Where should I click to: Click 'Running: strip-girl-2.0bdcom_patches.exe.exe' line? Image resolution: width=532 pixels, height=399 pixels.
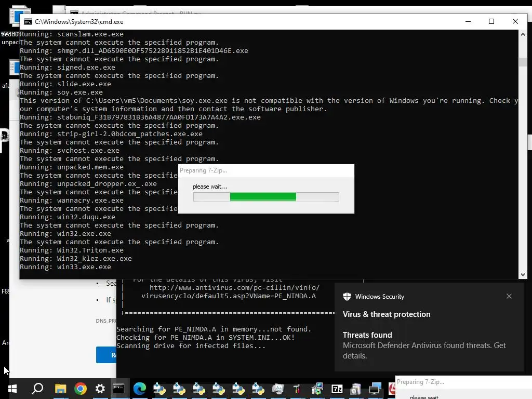click(x=111, y=134)
